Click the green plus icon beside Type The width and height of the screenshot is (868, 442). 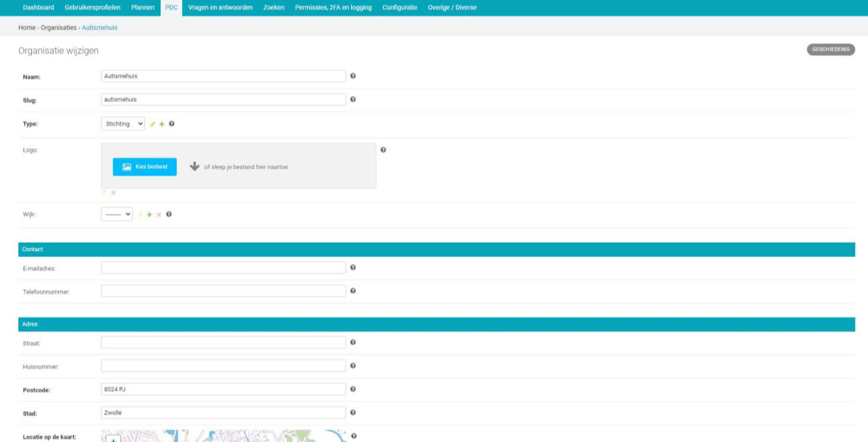[x=161, y=124]
